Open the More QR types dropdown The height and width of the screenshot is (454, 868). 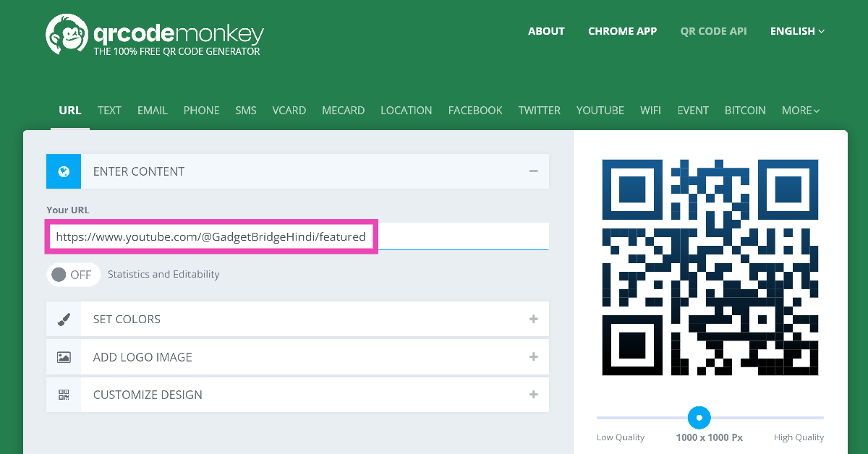801,111
